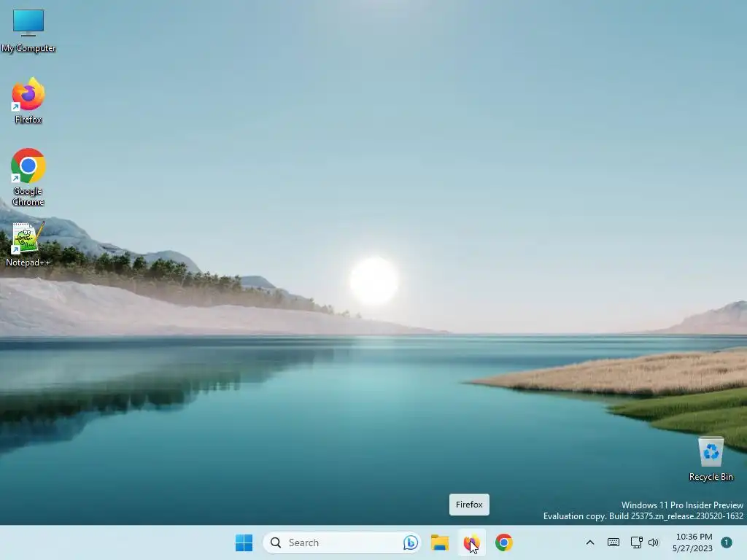Open the clock showing 10:36 PM
This screenshot has width=747, height=560.
click(x=693, y=542)
